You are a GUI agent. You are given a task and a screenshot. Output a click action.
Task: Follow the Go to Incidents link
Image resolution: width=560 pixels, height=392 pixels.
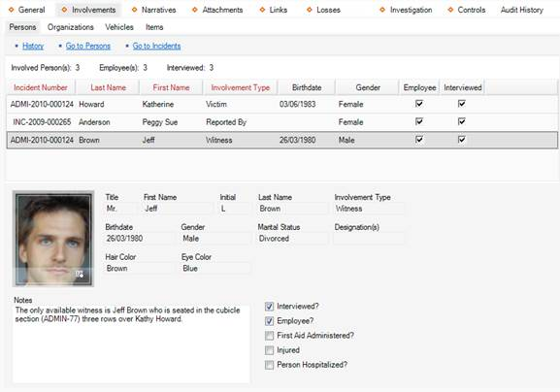point(156,46)
